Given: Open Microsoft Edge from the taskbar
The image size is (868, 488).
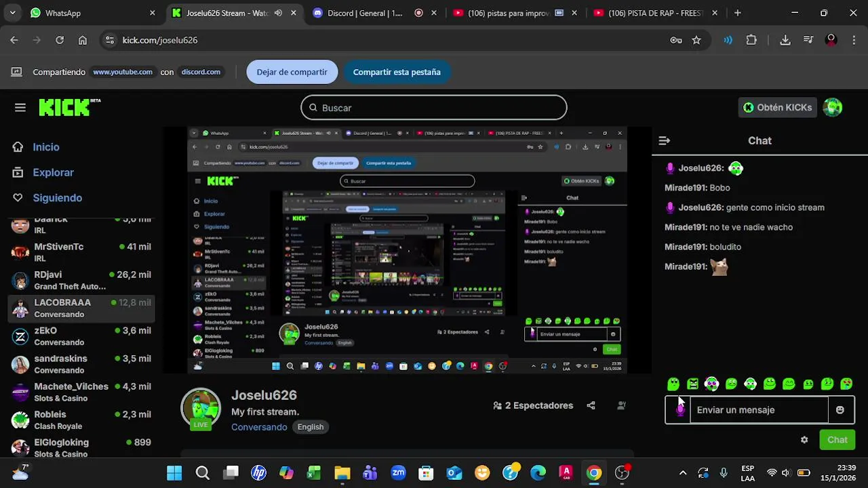Looking at the screenshot, I should [x=538, y=473].
